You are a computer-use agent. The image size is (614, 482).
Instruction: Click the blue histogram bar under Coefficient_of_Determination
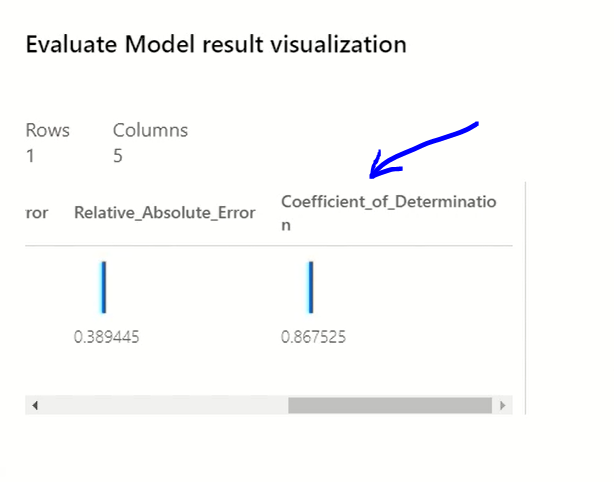coord(311,287)
